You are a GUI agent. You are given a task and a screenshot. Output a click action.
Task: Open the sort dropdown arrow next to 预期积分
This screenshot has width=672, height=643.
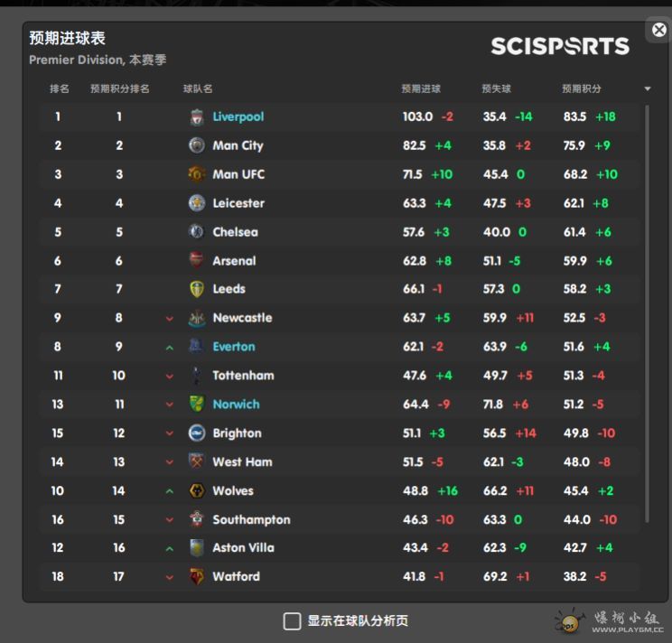point(648,89)
